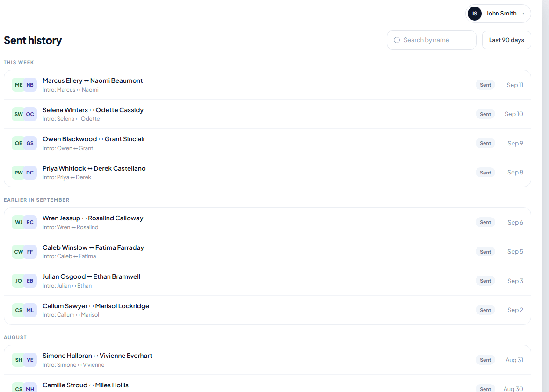Viewport: 549px width, 392px height.
Task: Click the Aug 31 date
Action: click(x=514, y=360)
